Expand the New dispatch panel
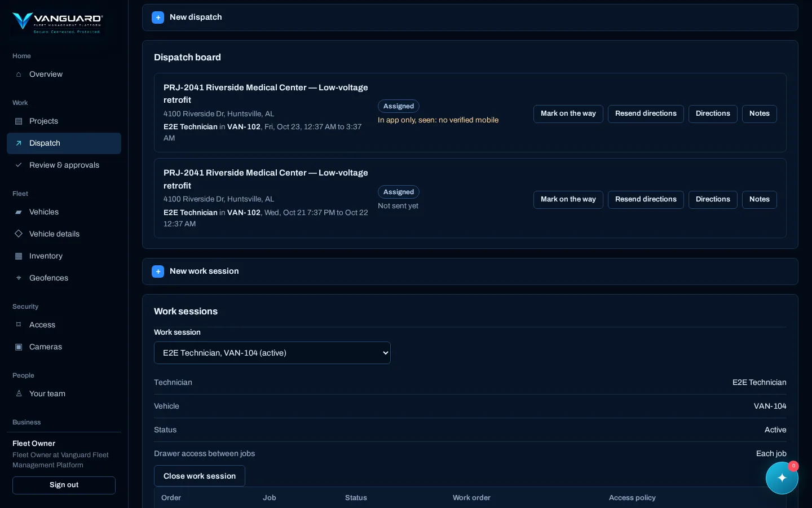This screenshot has width=812, height=508. [470, 17]
